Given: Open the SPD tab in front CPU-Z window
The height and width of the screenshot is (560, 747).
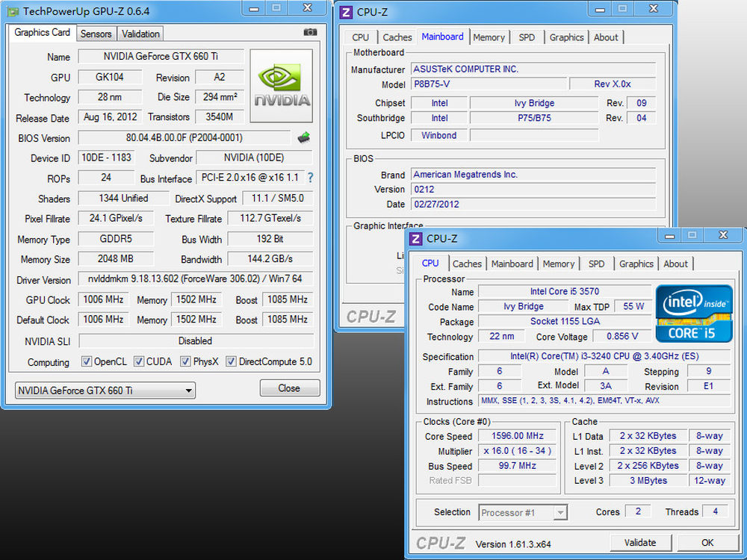Looking at the screenshot, I should tap(596, 264).
